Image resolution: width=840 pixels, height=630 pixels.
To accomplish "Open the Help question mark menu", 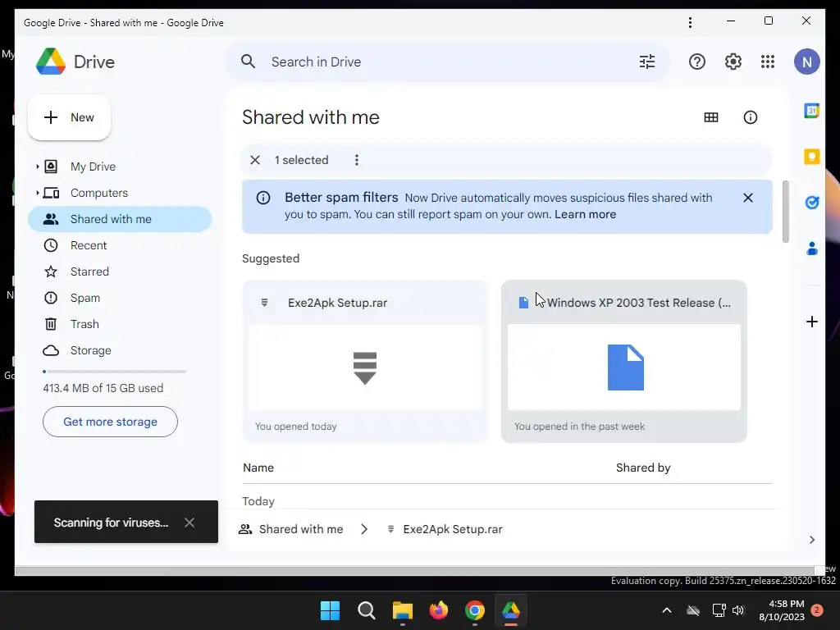I will click(x=697, y=62).
